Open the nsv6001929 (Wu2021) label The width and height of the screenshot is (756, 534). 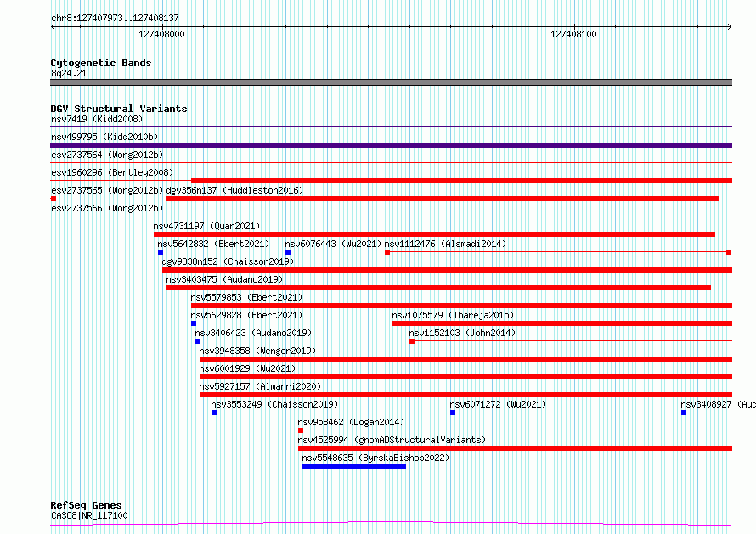247,368
